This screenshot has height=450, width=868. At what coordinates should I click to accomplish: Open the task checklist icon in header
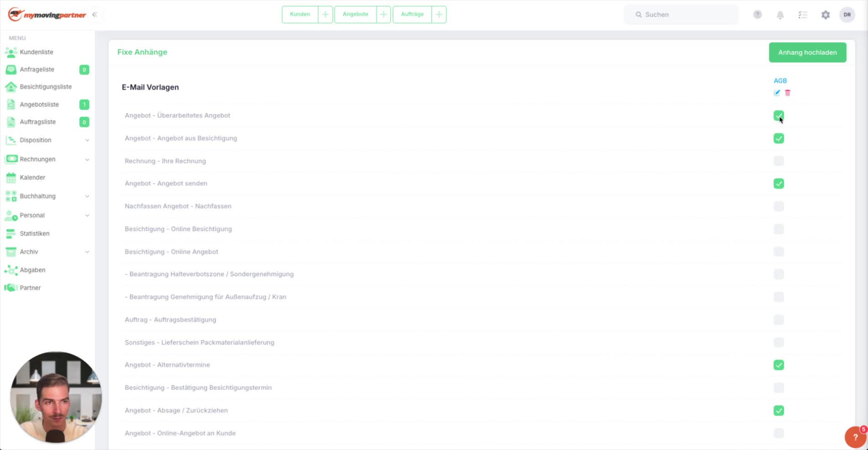803,15
